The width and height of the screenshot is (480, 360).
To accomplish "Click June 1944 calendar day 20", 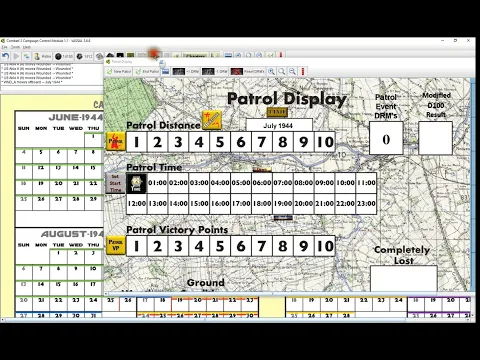I will pyautogui.click(x=58, y=187).
